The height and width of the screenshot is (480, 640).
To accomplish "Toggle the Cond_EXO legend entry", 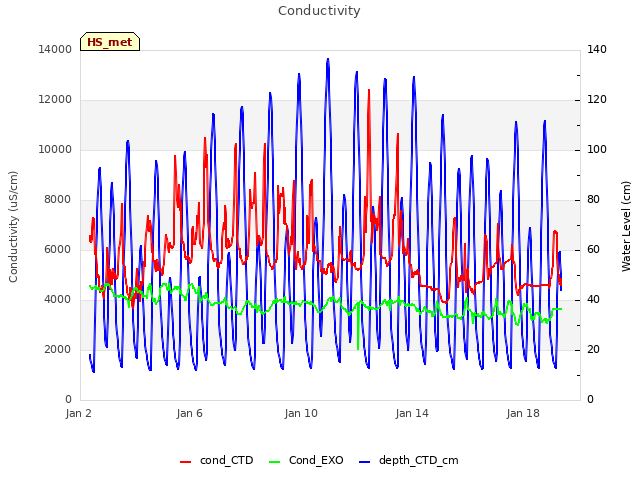I will 306,460.
